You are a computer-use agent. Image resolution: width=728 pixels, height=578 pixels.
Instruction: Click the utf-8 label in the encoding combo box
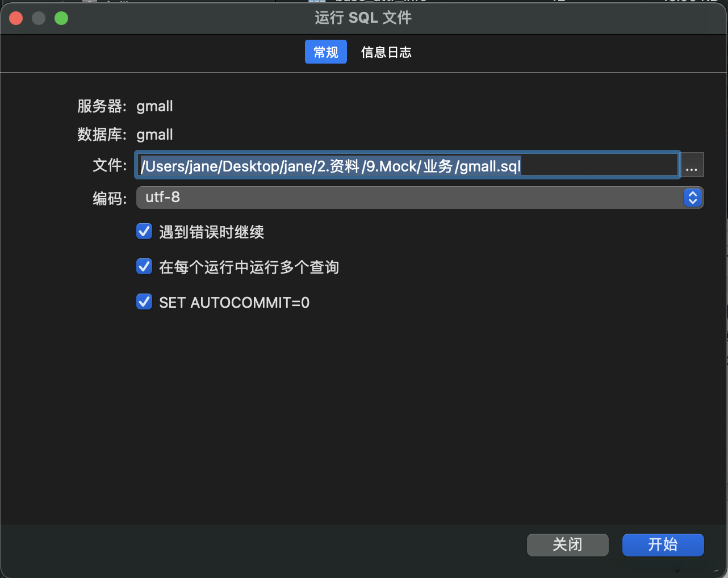(162, 198)
